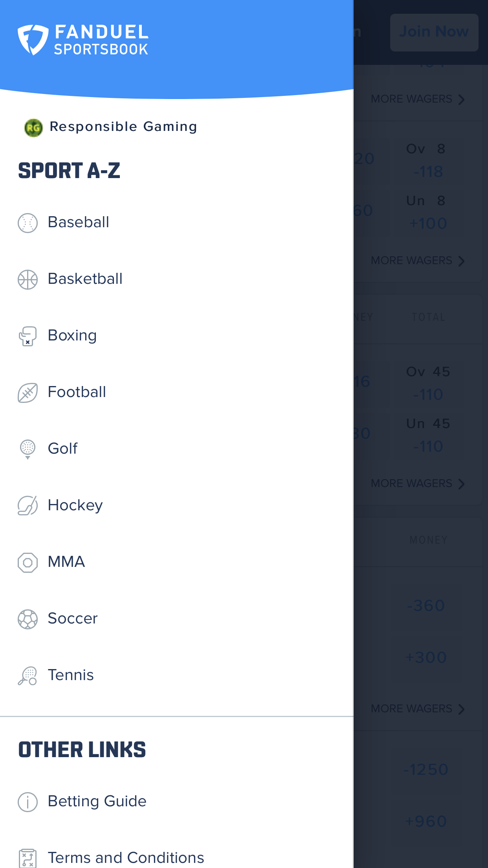Select the Over 8 at -118 odds
Image resolution: width=488 pixels, height=868 pixels.
427,160
